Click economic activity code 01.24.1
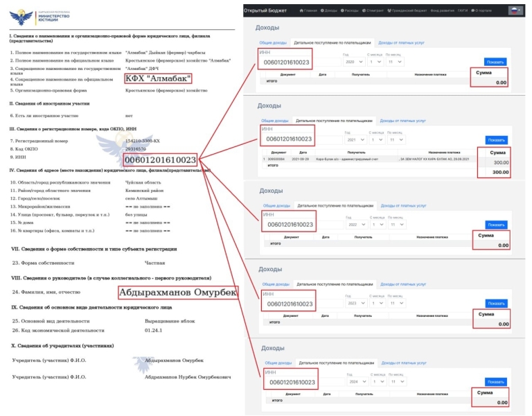The width and height of the screenshot is (532, 416). (153, 330)
